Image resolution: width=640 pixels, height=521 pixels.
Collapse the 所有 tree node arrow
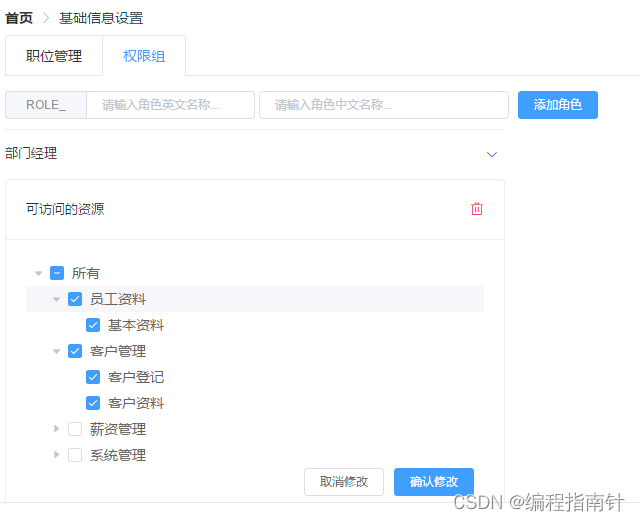39,273
